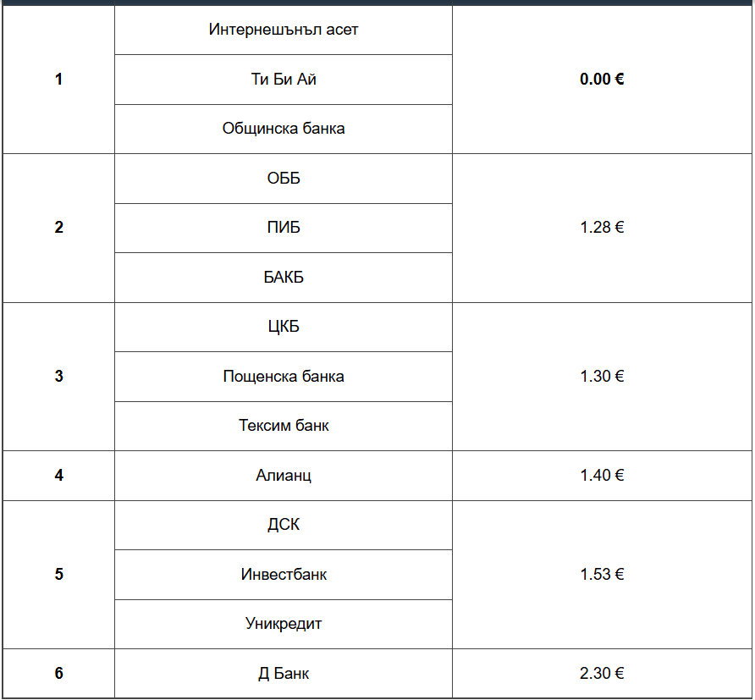Screen dimensions: 755x700
Task: Click the Уникредит cell
Action: coord(284,624)
